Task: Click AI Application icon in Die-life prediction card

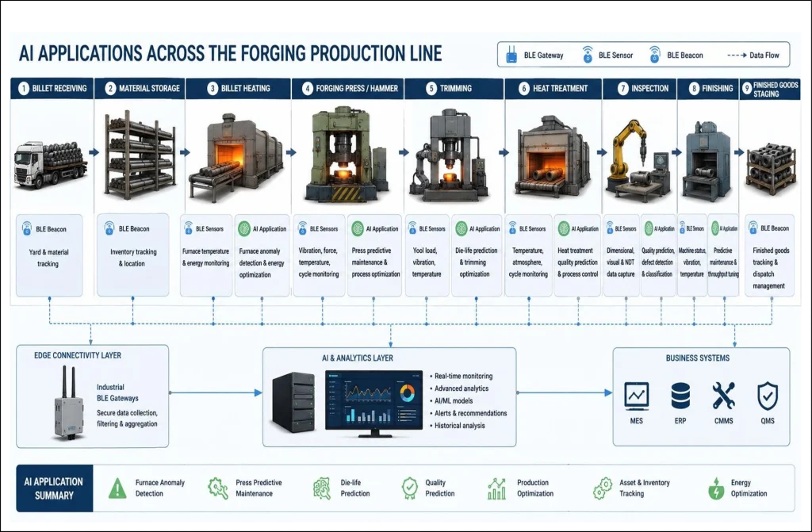Action: coord(462,228)
